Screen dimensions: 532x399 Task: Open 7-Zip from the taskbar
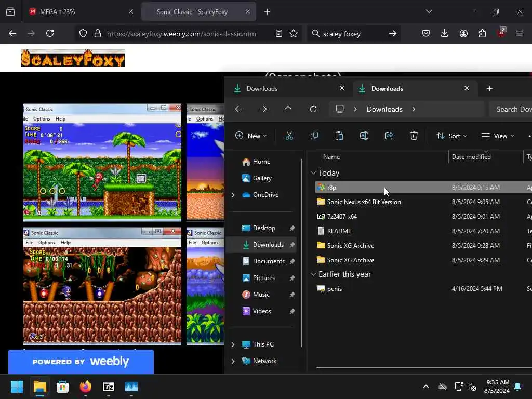pyautogui.click(x=108, y=387)
